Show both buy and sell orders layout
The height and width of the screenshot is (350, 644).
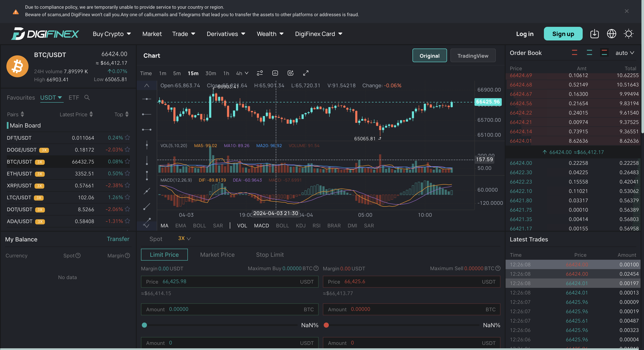click(x=604, y=53)
